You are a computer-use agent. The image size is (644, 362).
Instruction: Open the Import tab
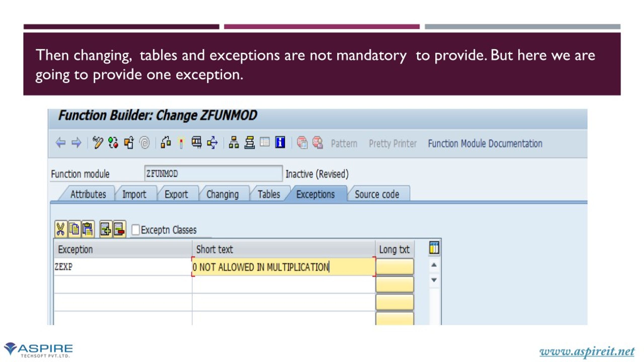[x=134, y=194]
